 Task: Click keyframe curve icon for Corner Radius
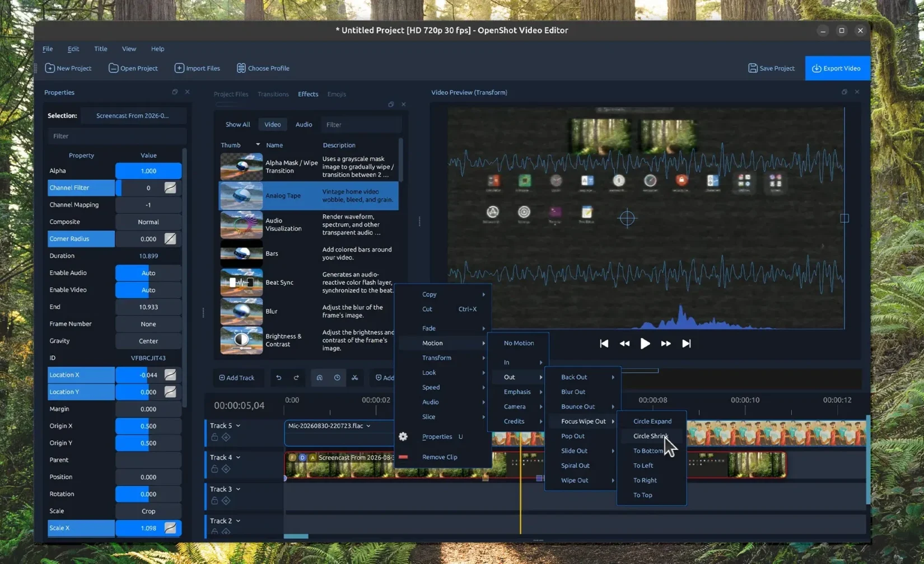pos(170,239)
